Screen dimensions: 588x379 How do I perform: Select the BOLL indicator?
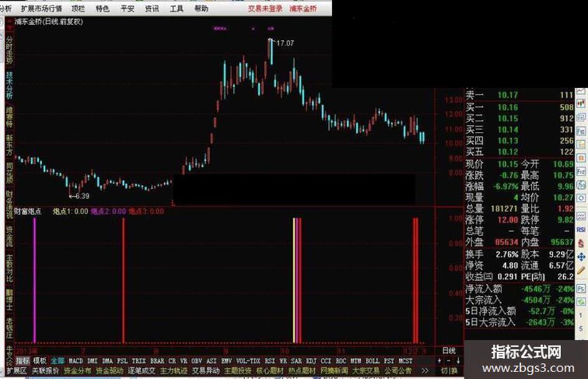click(x=372, y=360)
